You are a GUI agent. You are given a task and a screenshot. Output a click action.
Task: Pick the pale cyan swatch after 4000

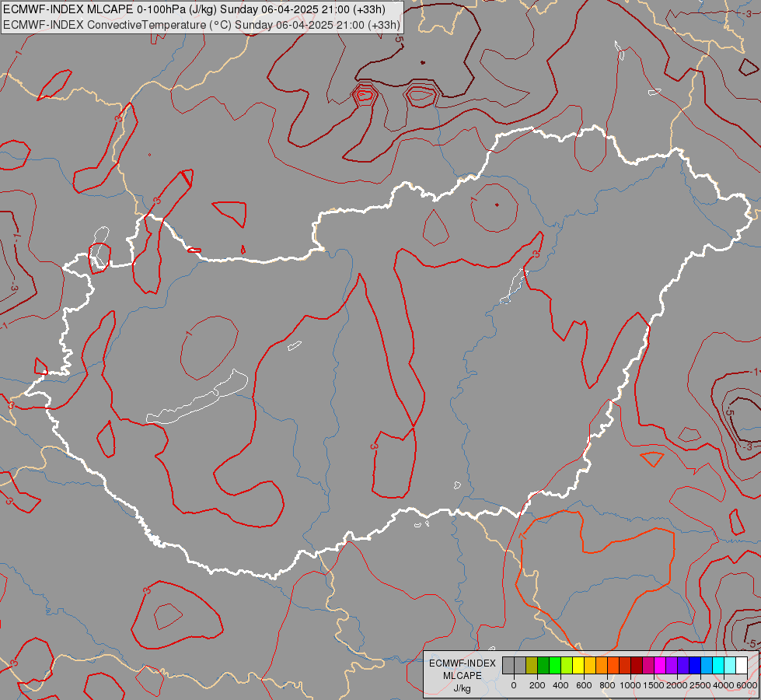(731, 666)
